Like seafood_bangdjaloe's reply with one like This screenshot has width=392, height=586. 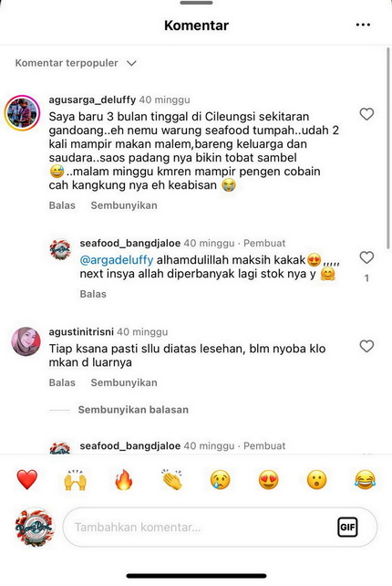pyautogui.click(x=366, y=257)
